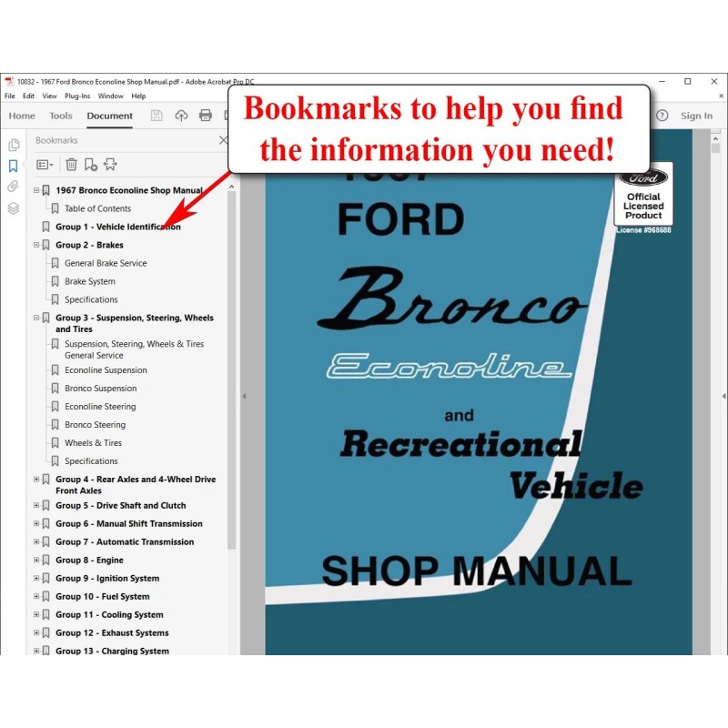Toggle the Bookmarks panel icon in sidebar
The height and width of the screenshot is (728, 728).
tap(14, 167)
